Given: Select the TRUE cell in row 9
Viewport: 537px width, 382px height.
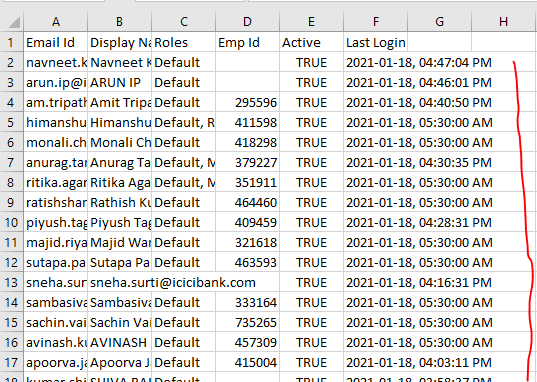Looking at the screenshot, I should click(311, 202).
